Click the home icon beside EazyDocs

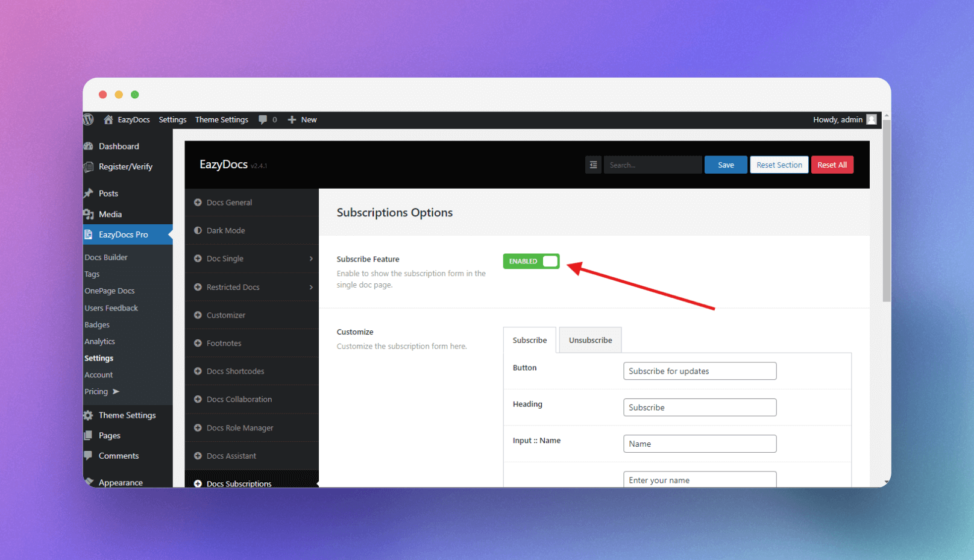pos(108,119)
